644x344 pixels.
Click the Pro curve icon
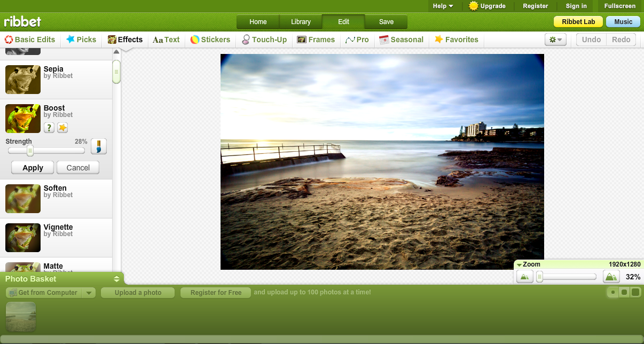tap(350, 40)
